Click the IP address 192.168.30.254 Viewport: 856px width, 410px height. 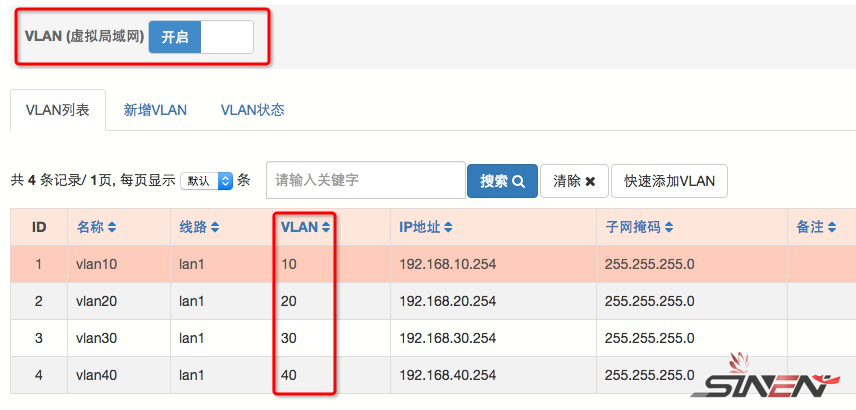coord(448,338)
